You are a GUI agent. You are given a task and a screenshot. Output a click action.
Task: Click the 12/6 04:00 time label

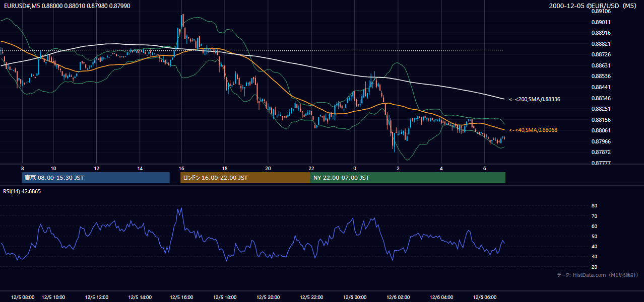click(x=441, y=297)
